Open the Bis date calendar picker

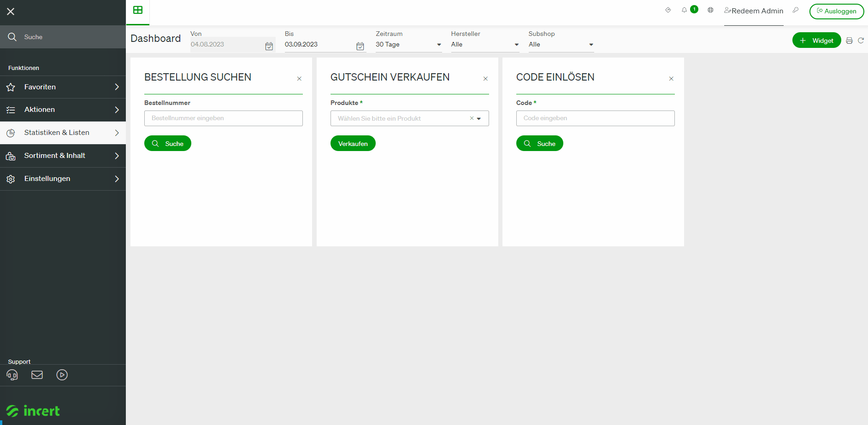tap(360, 46)
